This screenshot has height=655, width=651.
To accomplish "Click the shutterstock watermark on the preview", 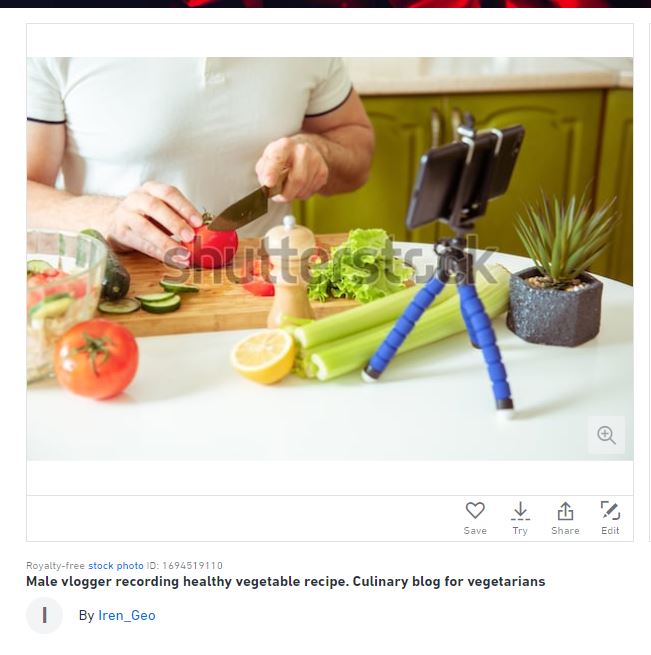I will coord(330,261).
